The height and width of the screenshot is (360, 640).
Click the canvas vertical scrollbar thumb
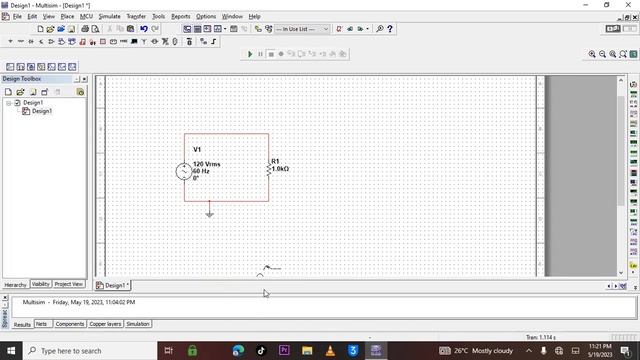point(621,151)
